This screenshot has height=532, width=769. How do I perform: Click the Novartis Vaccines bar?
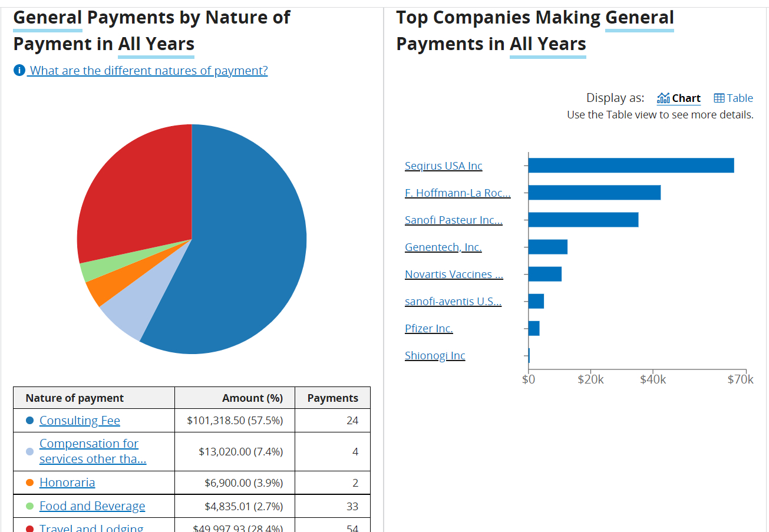(545, 274)
